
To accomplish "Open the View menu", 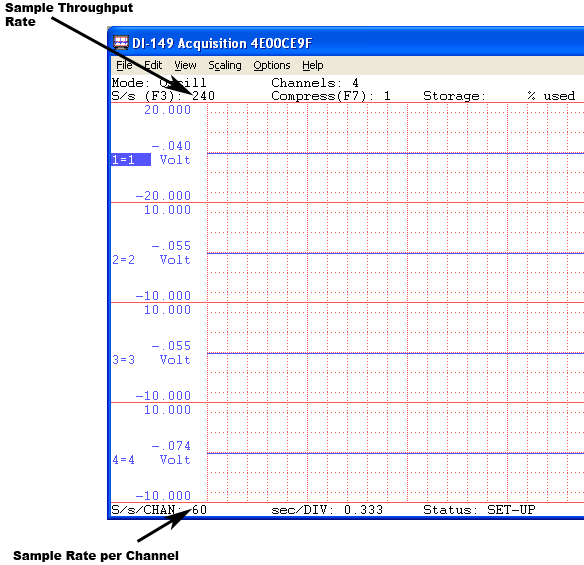I will click(x=185, y=65).
